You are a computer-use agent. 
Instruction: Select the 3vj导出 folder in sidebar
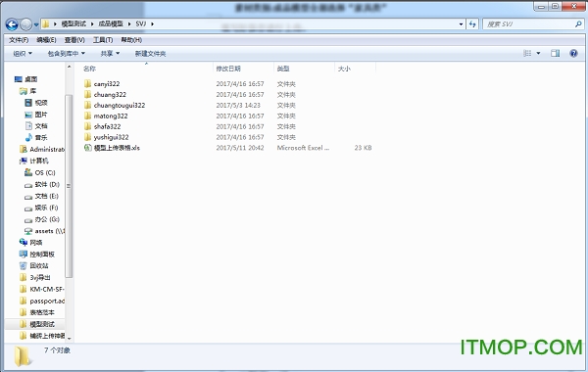tap(40, 278)
